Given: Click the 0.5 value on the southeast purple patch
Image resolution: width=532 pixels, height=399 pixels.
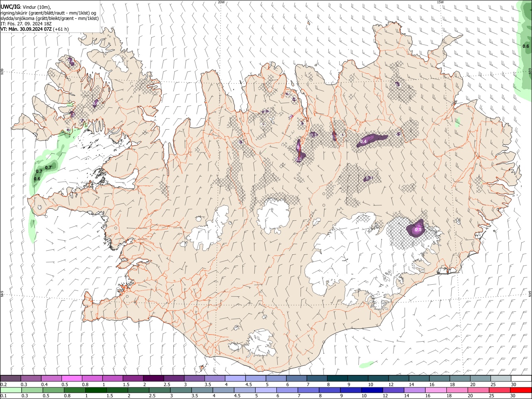Looking at the screenshot, I should coord(418,230).
